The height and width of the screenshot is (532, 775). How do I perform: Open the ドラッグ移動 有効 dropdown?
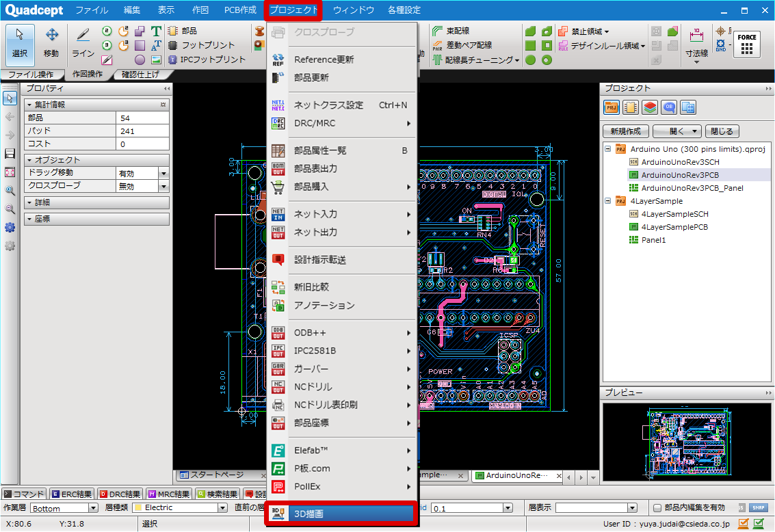pyautogui.click(x=163, y=173)
